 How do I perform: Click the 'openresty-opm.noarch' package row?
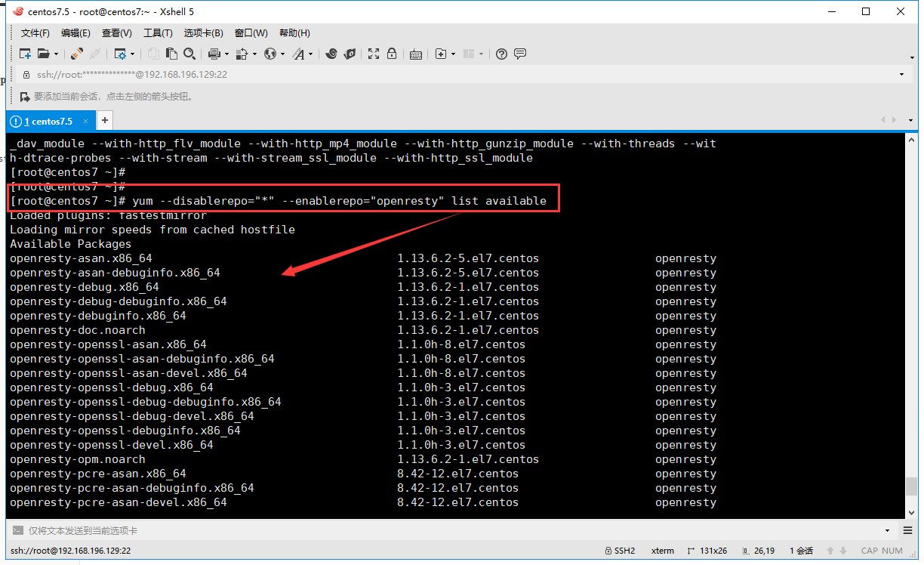tap(363, 459)
